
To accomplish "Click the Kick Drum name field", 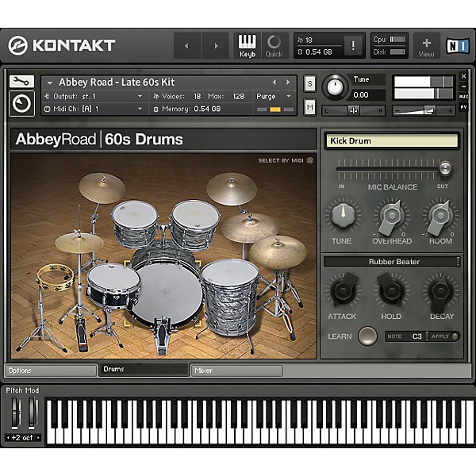I will pyautogui.click(x=392, y=141).
